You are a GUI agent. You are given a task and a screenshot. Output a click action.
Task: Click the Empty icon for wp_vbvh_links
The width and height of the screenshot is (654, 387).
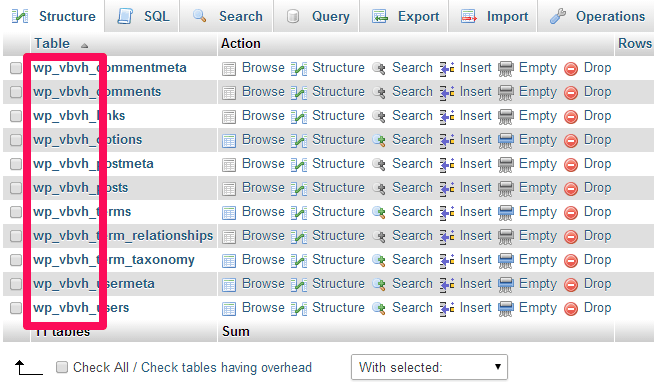pos(506,117)
